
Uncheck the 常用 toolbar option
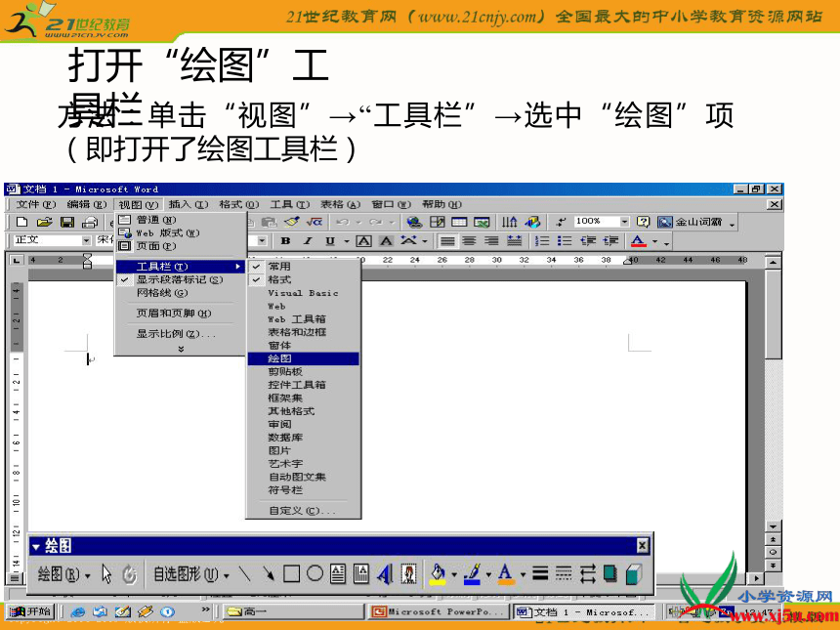tap(304, 267)
